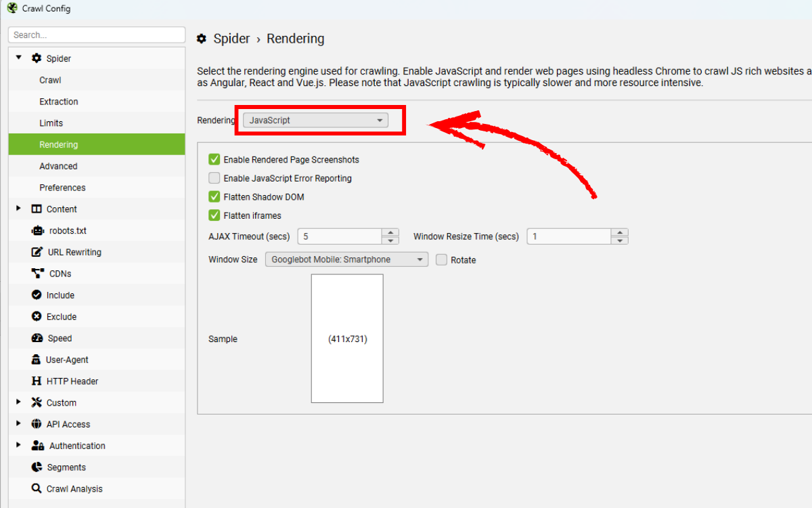Click the HTTP Header H icon
The height and width of the screenshot is (508, 812).
(x=37, y=381)
